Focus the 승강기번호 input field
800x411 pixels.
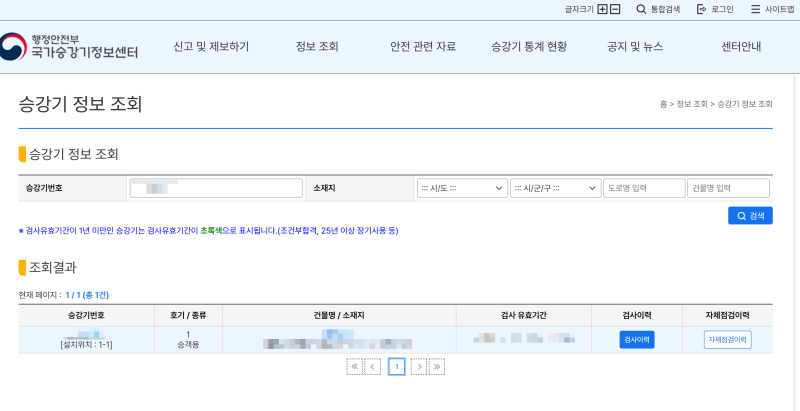(x=216, y=188)
